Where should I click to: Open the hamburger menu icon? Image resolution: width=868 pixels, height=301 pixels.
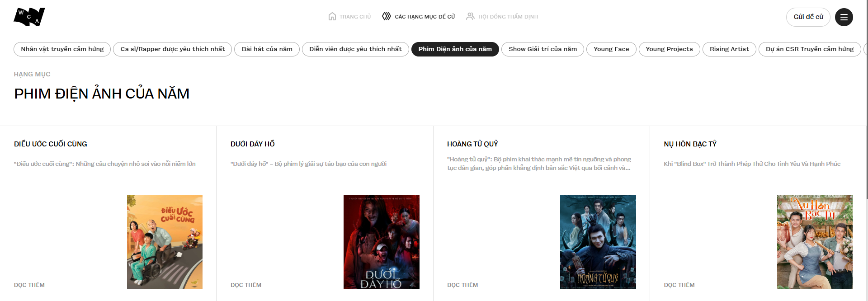coord(844,17)
